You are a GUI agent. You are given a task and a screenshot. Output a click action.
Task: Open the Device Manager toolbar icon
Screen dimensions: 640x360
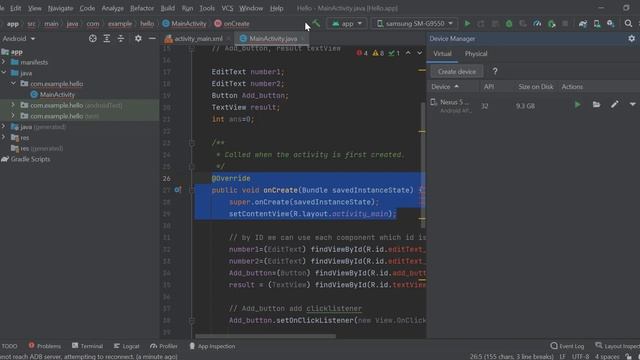(x=597, y=24)
